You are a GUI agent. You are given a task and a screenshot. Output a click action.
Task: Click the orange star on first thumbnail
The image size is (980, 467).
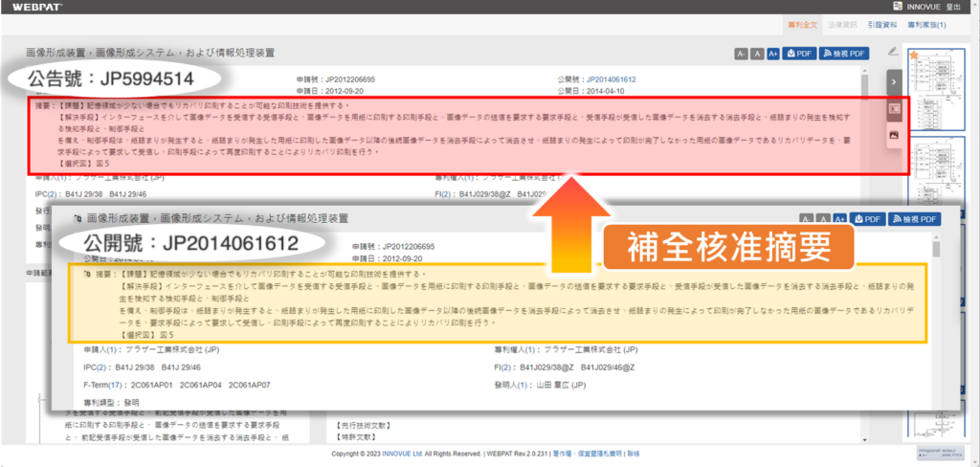click(x=914, y=55)
